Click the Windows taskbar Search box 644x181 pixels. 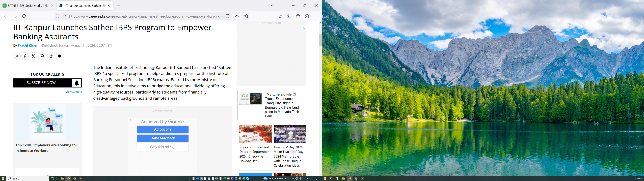(x=28, y=178)
